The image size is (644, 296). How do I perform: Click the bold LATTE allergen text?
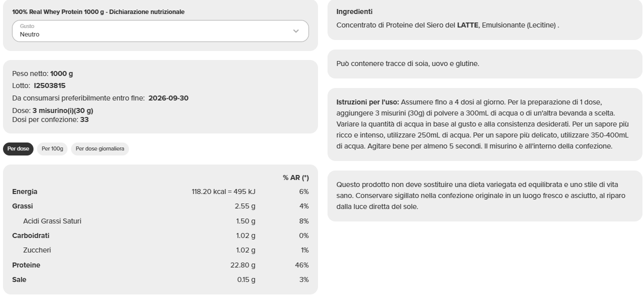(x=468, y=25)
